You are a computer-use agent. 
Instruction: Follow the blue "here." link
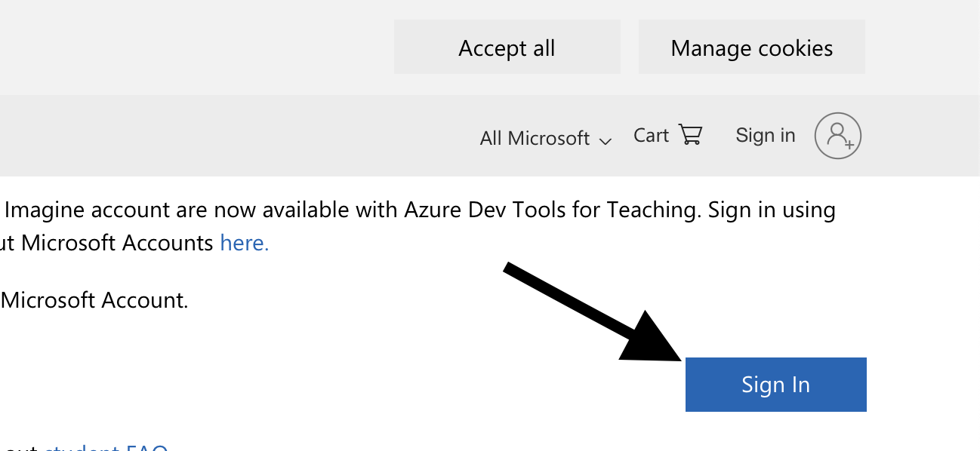point(244,243)
